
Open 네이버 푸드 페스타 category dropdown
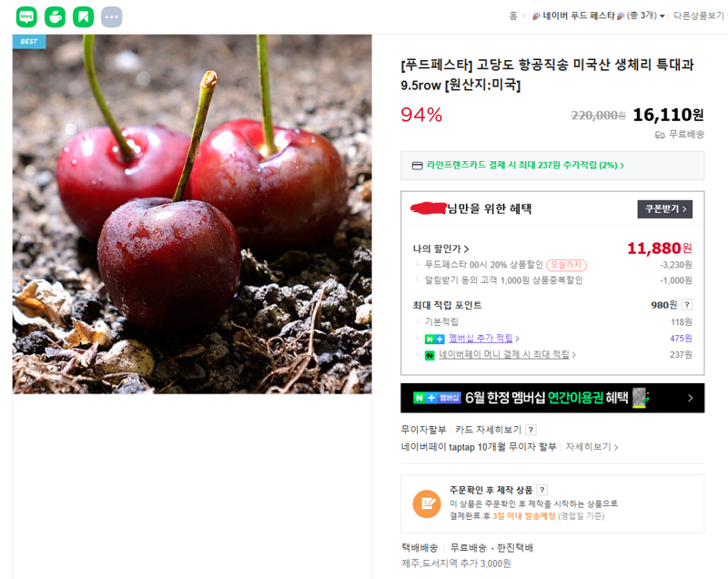click(x=598, y=15)
